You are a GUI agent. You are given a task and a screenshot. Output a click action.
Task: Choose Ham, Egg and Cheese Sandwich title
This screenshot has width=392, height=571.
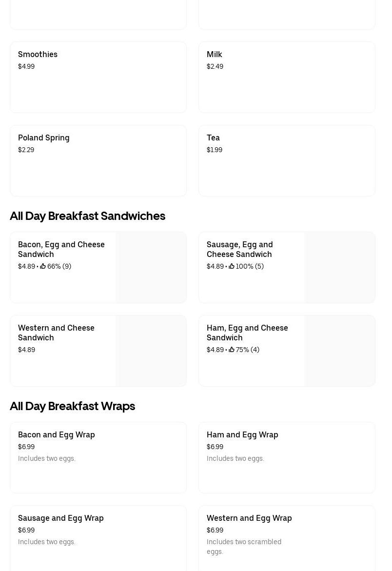point(247,333)
